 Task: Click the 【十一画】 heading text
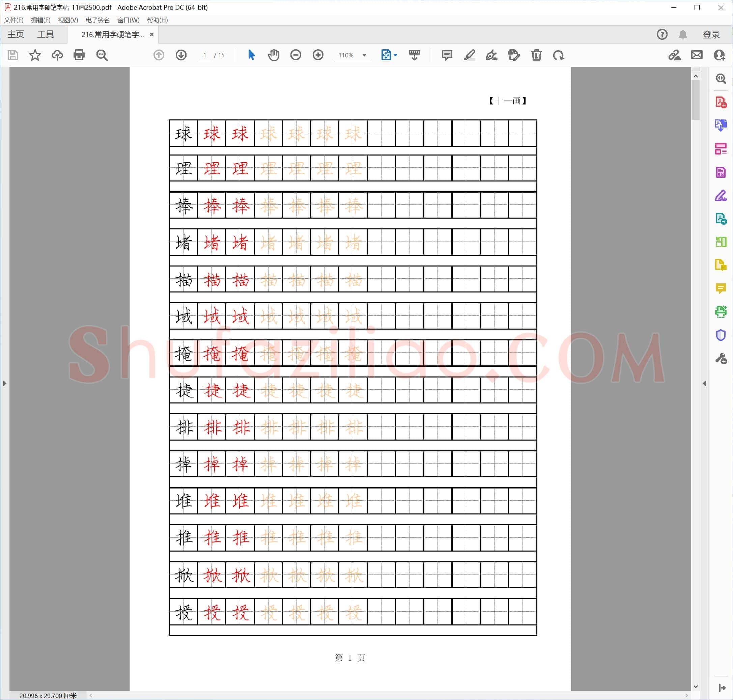click(x=507, y=101)
